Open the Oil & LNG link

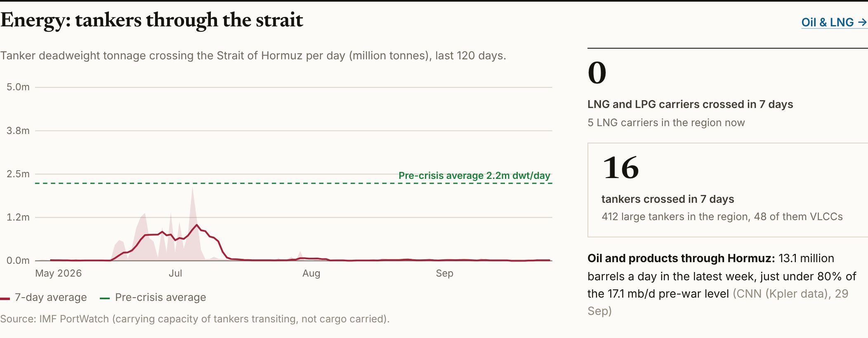pos(834,22)
